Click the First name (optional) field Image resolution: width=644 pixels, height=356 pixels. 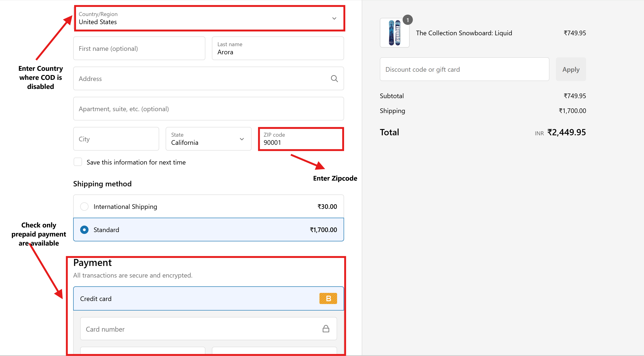pos(139,49)
